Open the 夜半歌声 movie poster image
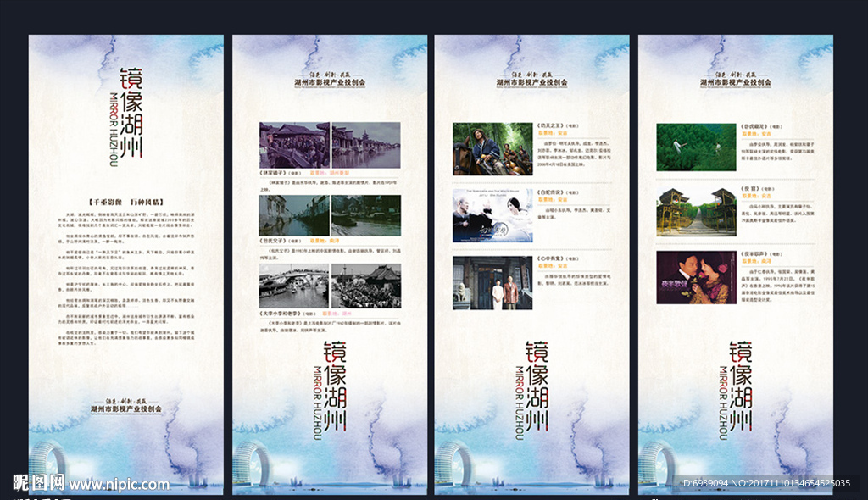Image resolution: width=868 pixels, height=500 pixels. [x=697, y=277]
